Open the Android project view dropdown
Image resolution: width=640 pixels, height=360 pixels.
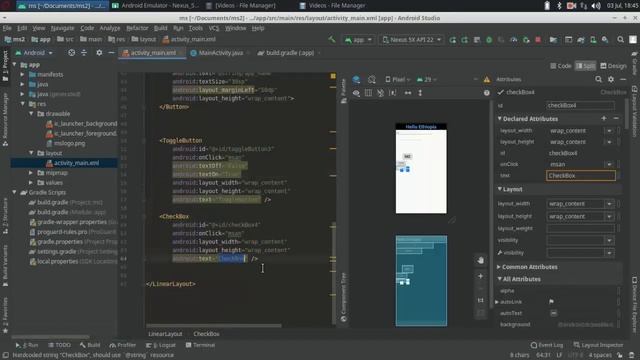(x=34, y=53)
